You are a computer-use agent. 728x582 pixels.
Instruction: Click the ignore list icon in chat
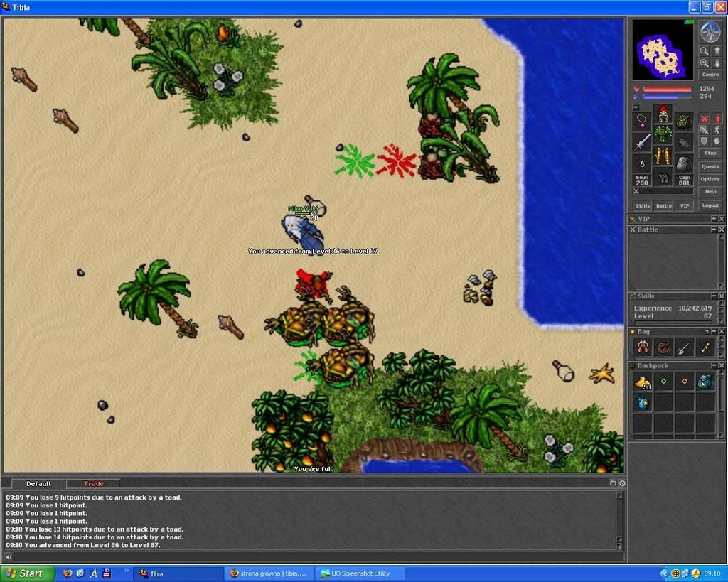pos(622,483)
